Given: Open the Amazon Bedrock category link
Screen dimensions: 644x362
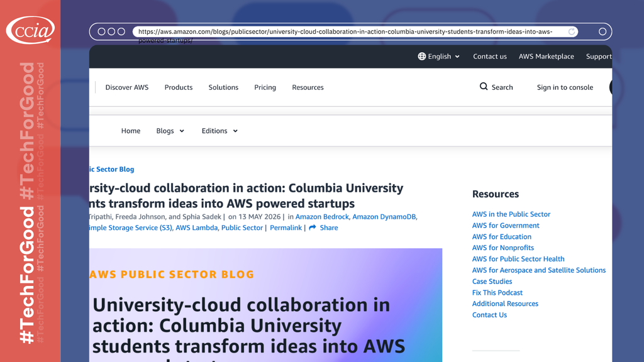Looking at the screenshot, I should [x=322, y=216].
